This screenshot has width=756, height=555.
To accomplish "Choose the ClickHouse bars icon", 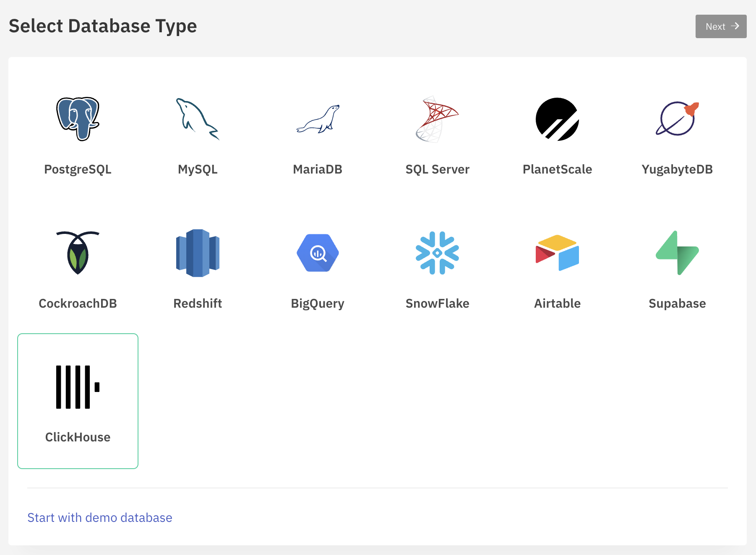I will coord(78,387).
